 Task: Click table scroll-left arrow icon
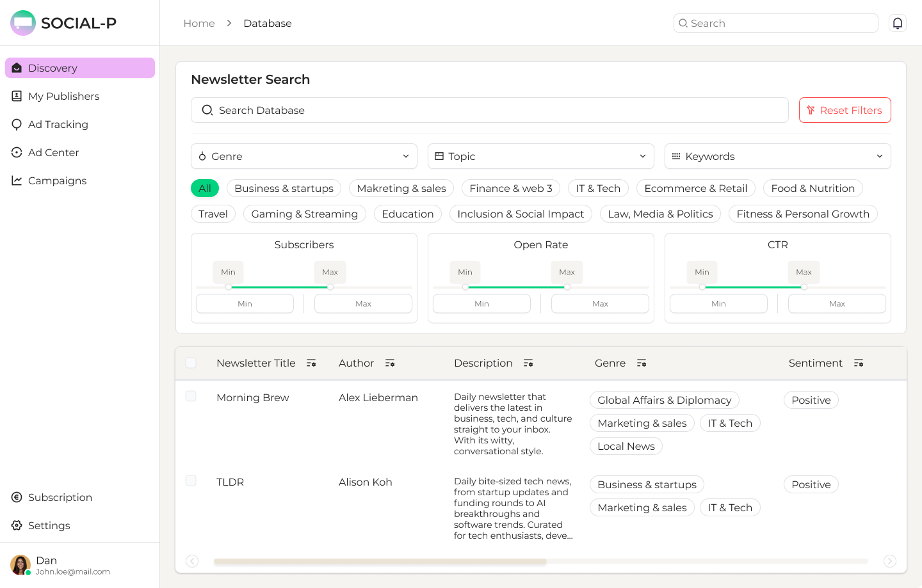click(192, 561)
